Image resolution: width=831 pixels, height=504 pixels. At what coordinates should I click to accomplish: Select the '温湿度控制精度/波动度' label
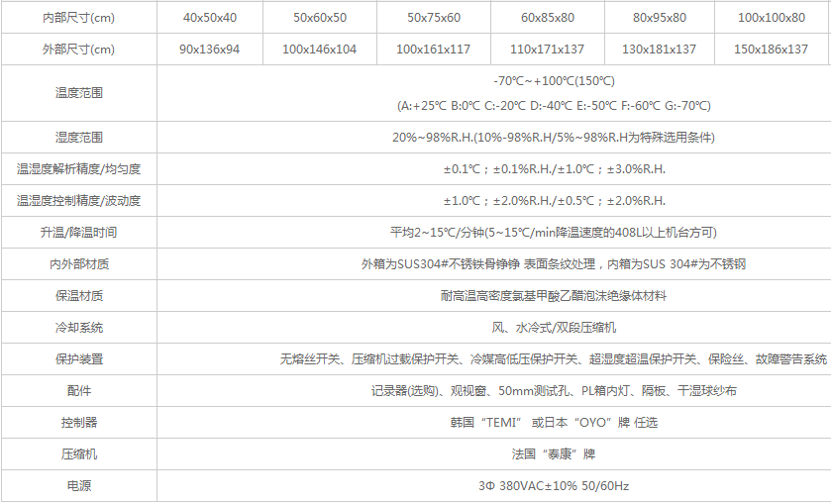click(x=79, y=201)
